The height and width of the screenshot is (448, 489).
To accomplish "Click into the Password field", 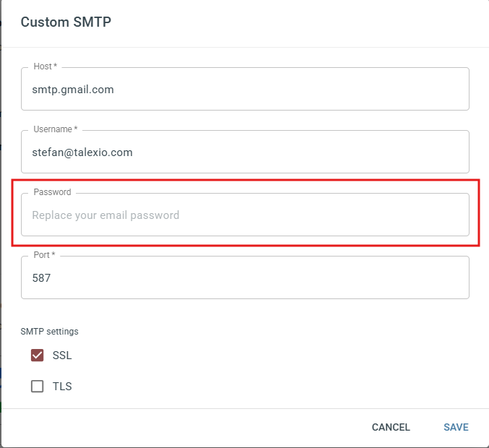I will (245, 215).
